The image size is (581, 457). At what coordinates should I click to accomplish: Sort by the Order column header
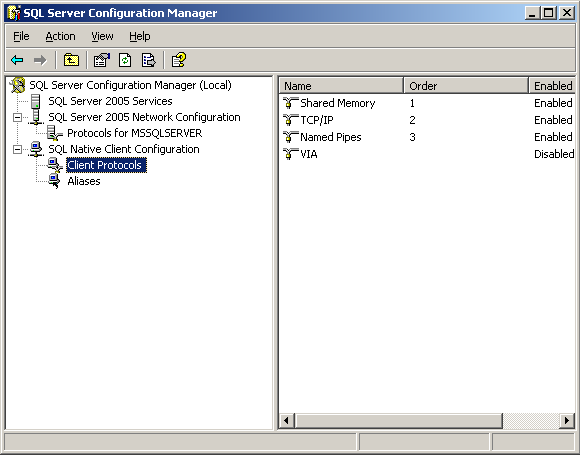click(x=466, y=86)
